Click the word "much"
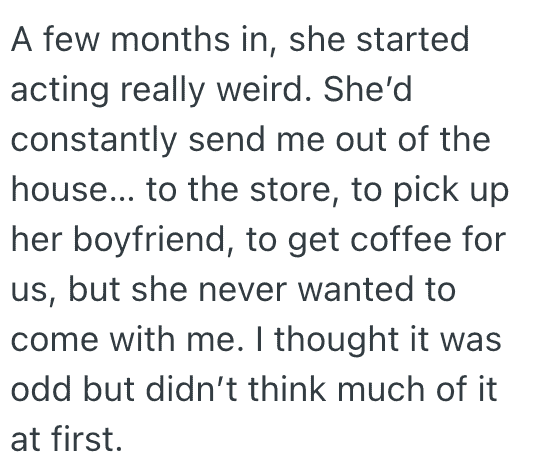 (381, 389)
